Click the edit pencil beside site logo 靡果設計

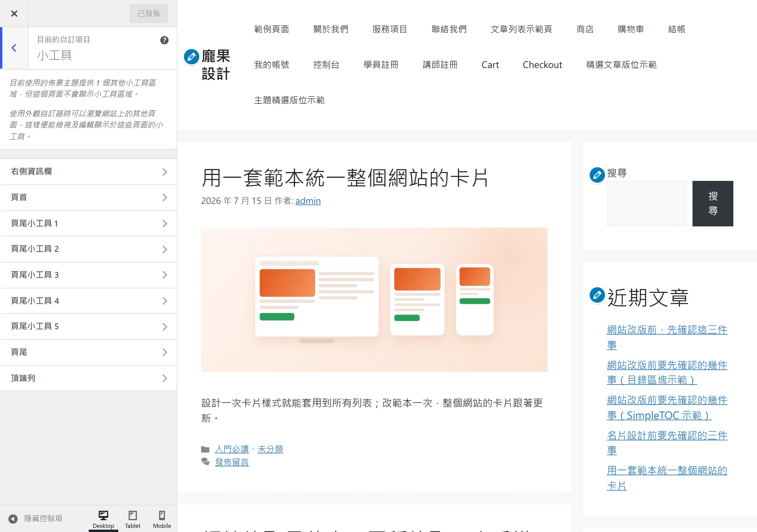click(191, 57)
